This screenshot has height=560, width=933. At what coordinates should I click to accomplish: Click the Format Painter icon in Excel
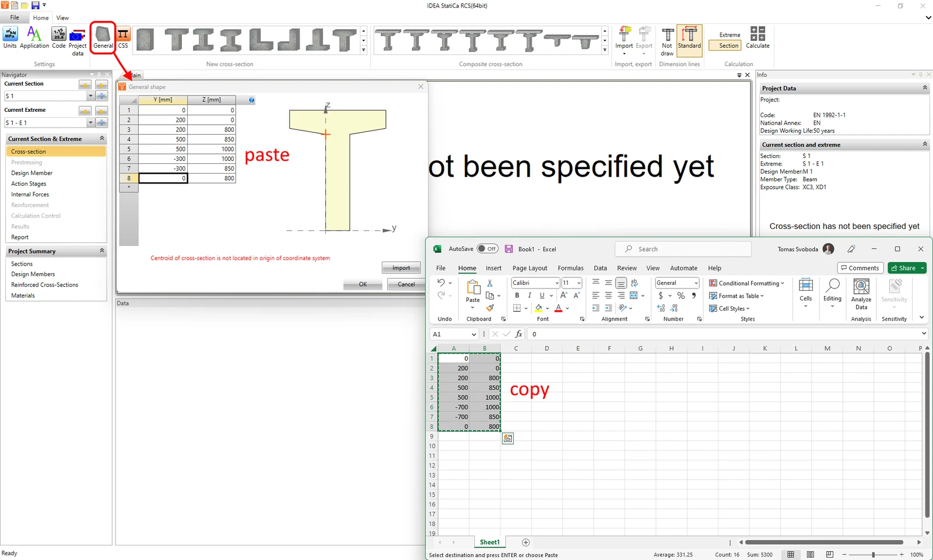tap(490, 308)
